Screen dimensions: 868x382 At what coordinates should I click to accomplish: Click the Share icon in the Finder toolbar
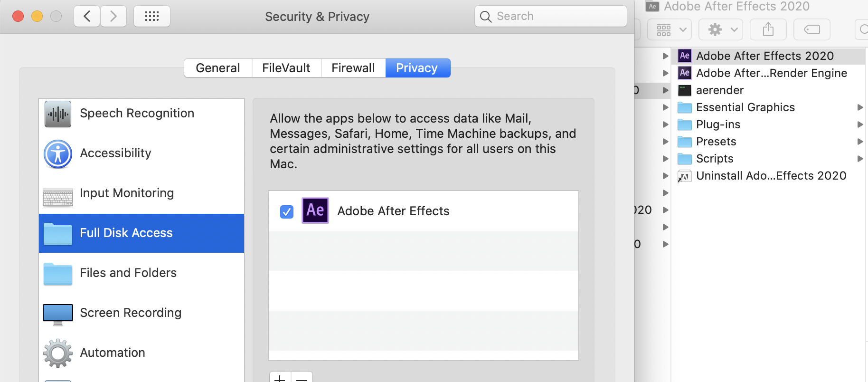768,29
